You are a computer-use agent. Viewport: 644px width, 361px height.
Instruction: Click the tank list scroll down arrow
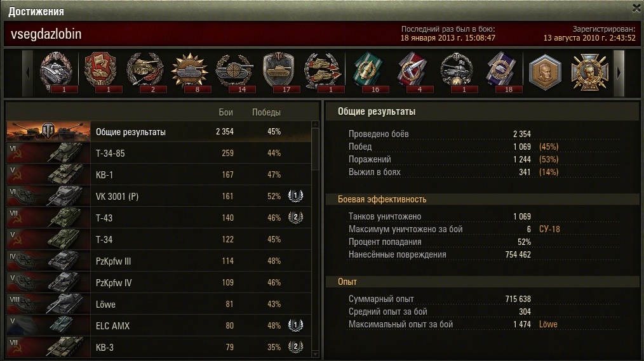coord(316,353)
